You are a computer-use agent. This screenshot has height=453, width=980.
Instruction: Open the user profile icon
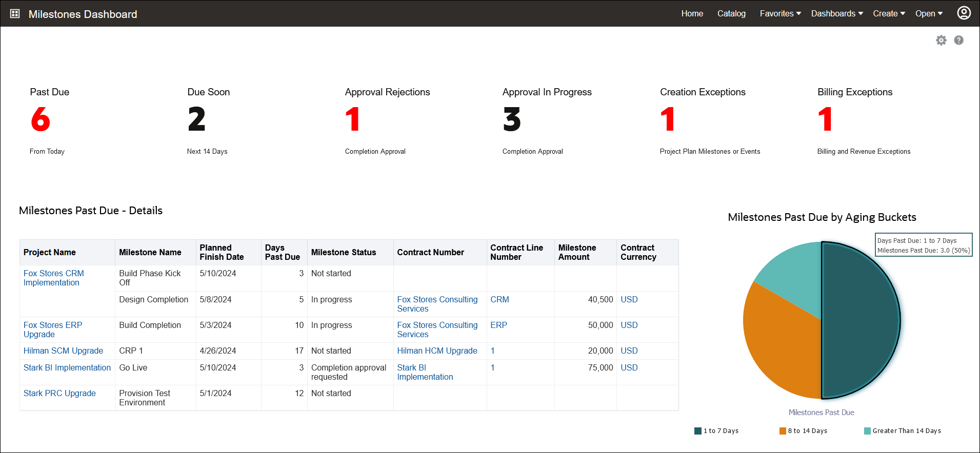point(964,13)
